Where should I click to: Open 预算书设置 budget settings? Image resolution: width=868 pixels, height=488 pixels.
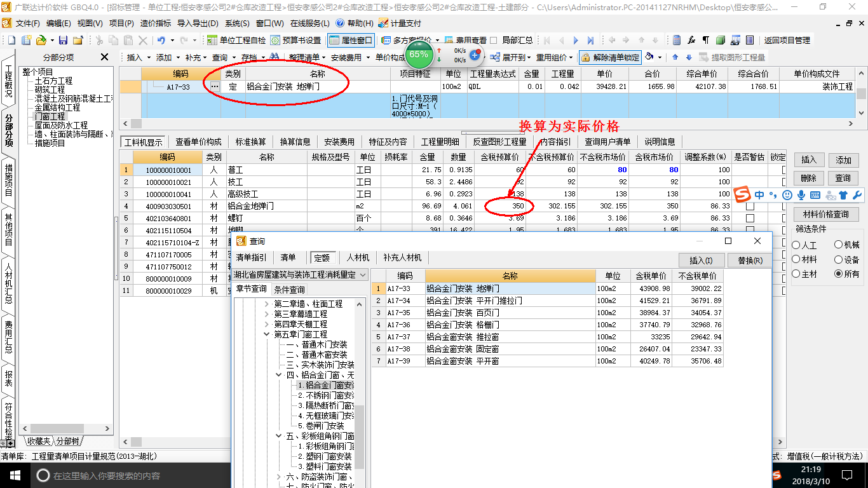pos(296,40)
